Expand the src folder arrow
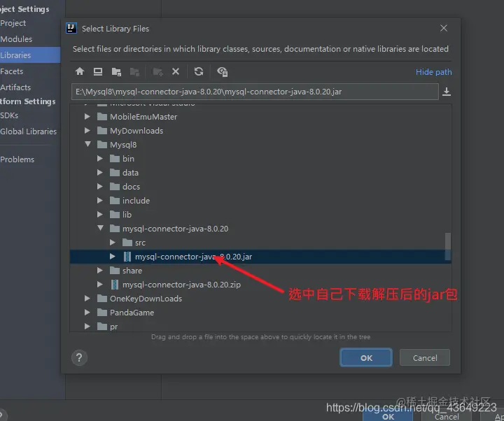The height and width of the screenshot is (421, 504). tap(113, 243)
